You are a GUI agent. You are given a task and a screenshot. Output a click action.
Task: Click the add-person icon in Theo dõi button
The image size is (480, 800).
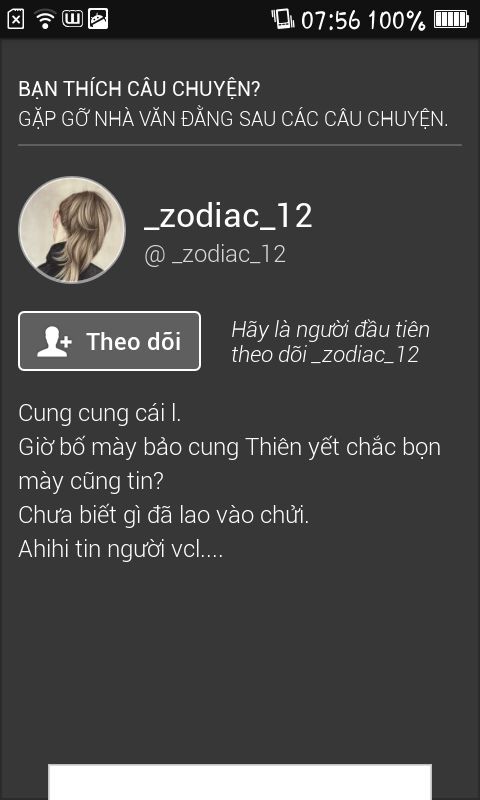(x=54, y=342)
